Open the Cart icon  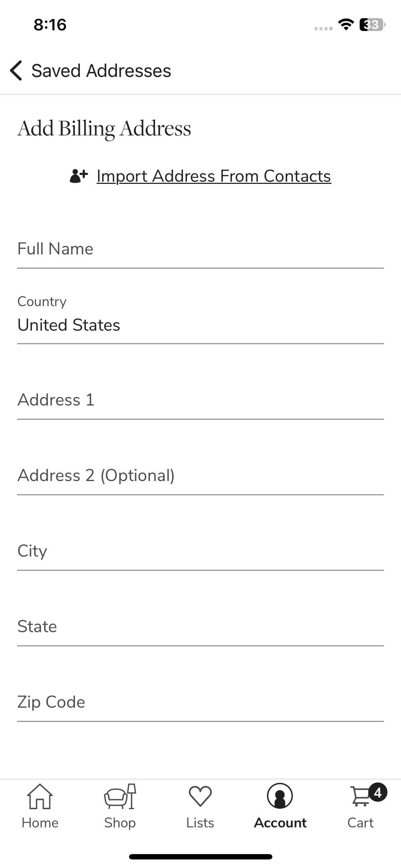tap(361, 797)
